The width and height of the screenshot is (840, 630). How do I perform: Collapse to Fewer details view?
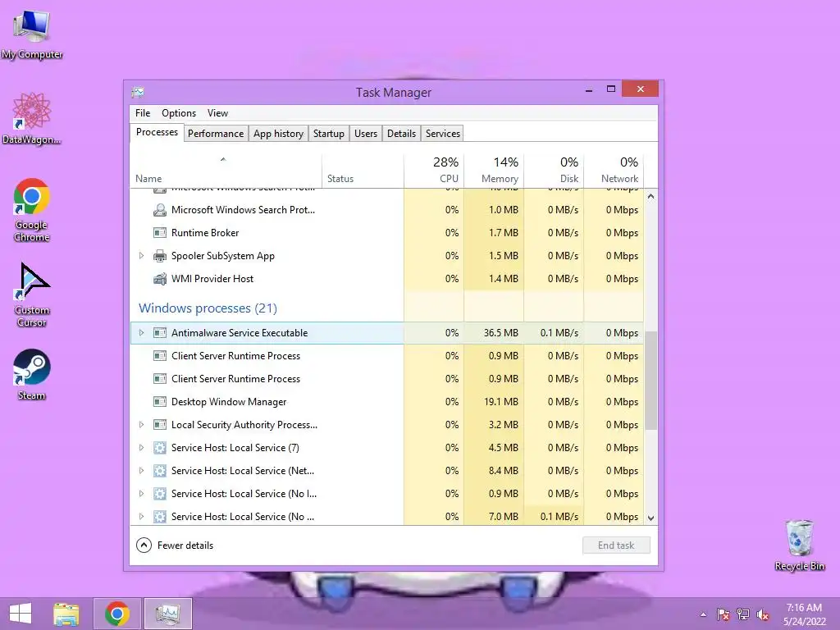[x=175, y=546]
